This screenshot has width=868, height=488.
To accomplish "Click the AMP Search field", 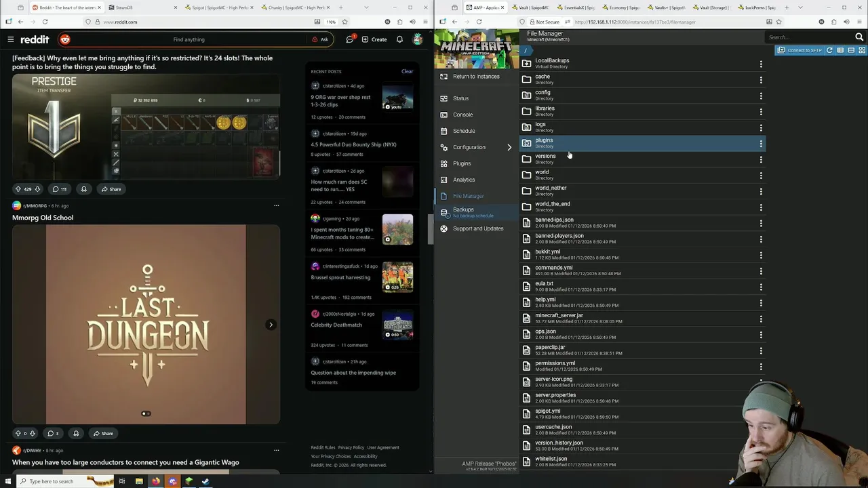I will point(808,37).
